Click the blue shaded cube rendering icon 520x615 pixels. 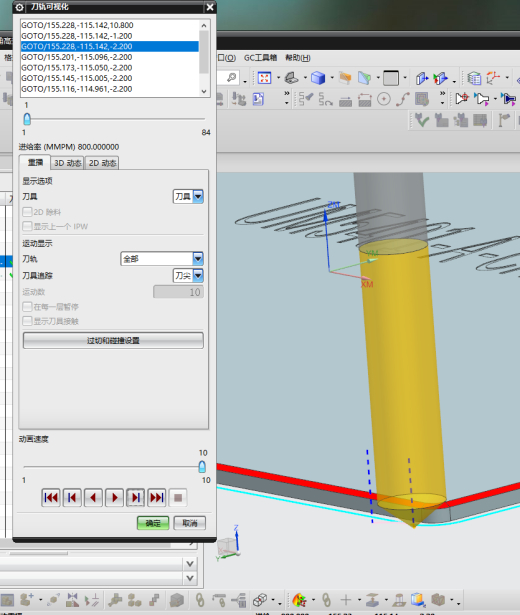tap(318, 78)
